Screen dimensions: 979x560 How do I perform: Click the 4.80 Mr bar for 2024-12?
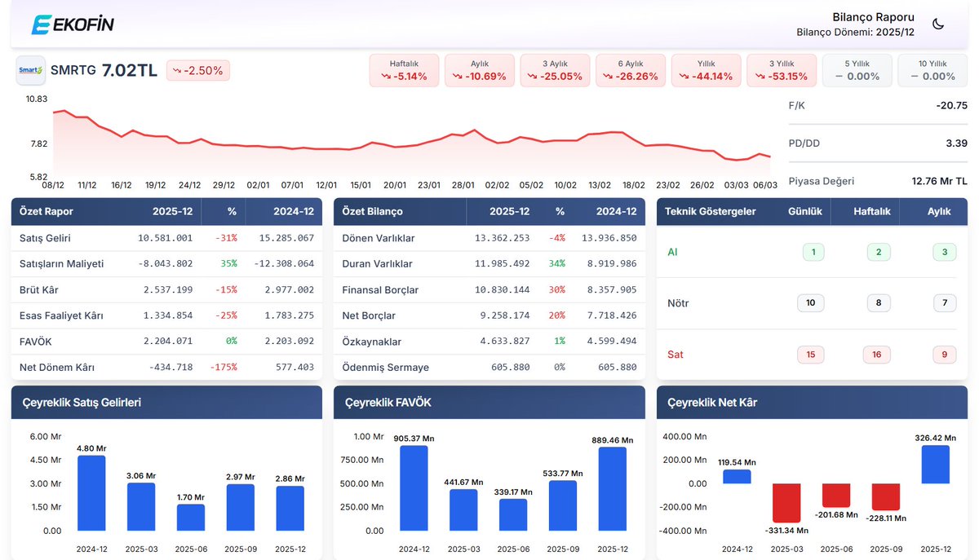[91, 493]
